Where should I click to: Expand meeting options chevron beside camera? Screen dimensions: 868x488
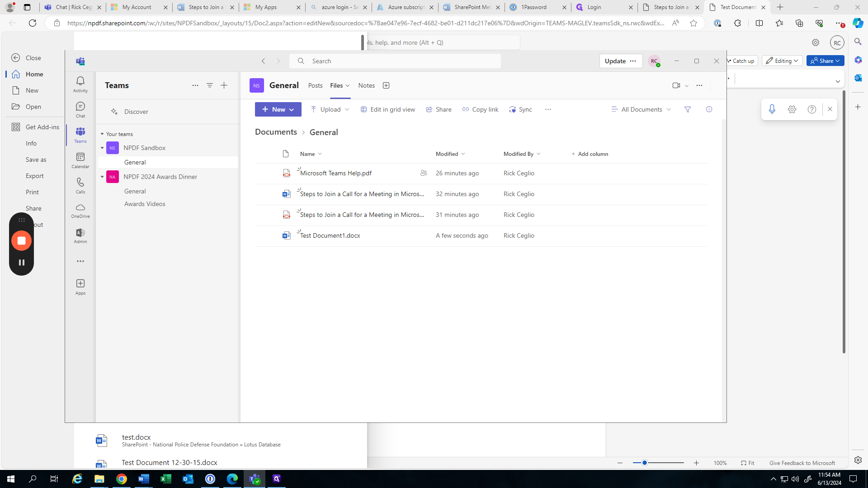click(687, 86)
